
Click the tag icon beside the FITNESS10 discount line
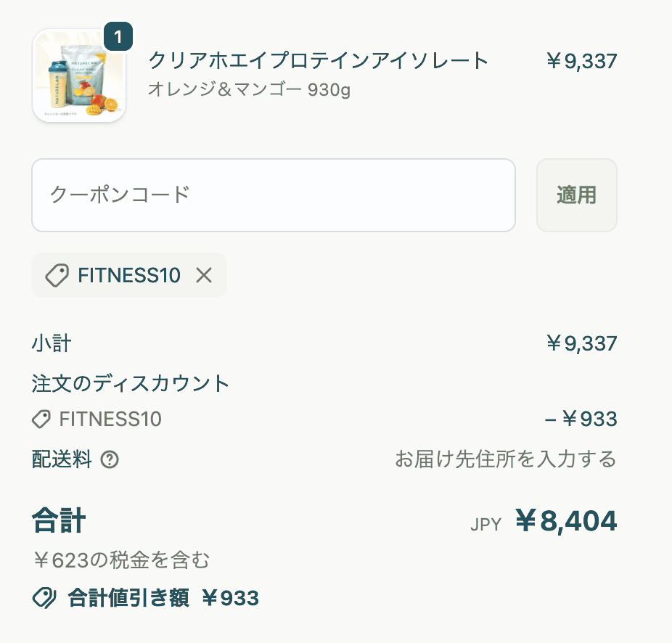[x=41, y=419]
